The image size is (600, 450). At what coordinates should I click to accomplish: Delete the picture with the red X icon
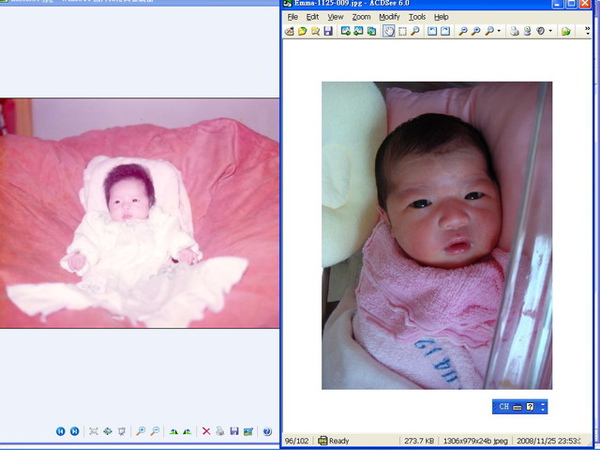click(206, 431)
